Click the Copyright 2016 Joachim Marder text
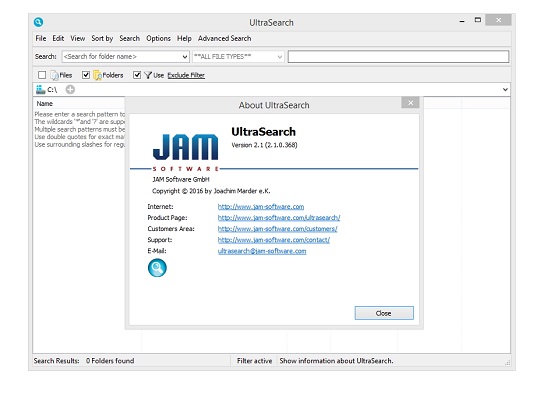 211,191
